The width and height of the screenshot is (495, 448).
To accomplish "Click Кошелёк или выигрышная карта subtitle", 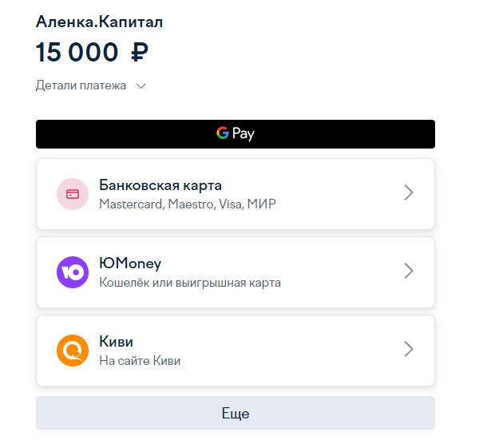I will point(190,283).
